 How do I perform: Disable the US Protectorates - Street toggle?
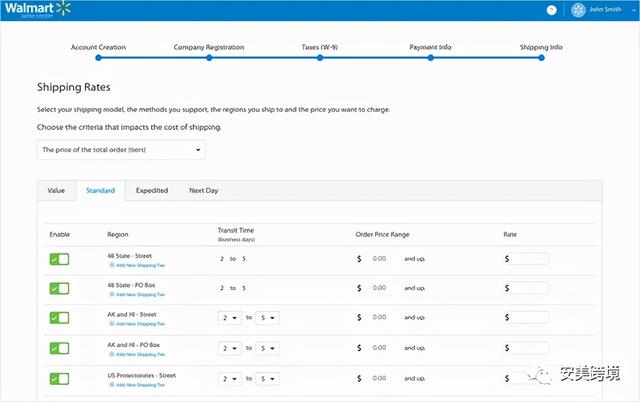point(59,379)
